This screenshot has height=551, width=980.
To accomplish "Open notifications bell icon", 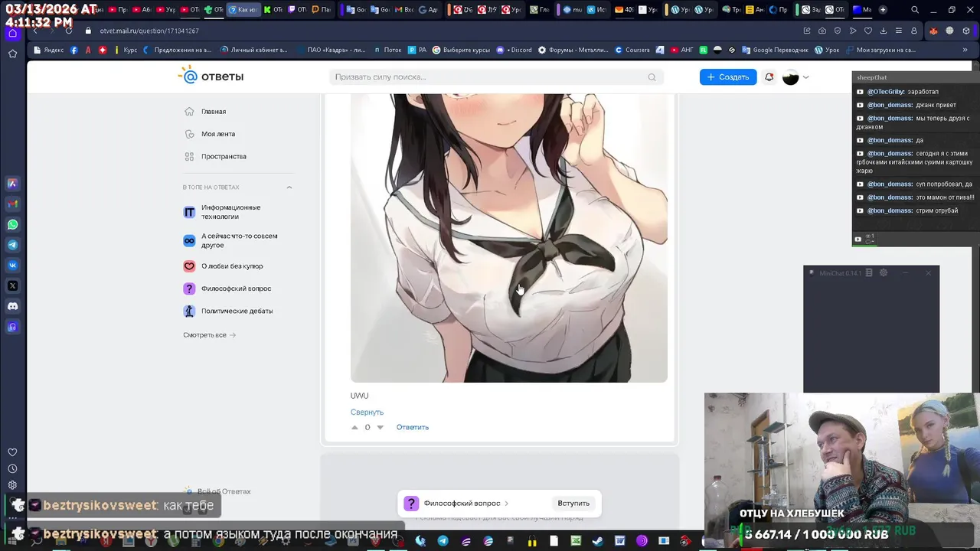I will [x=769, y=77].
